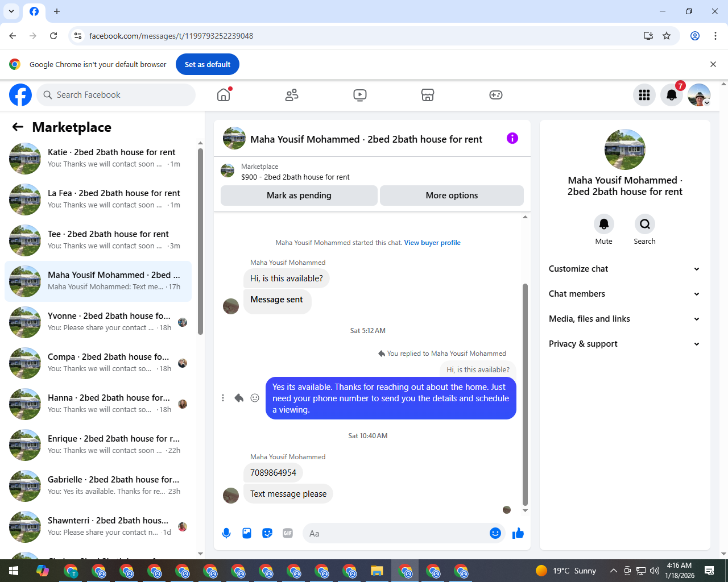Screen dimensions: 728x582
Task: Choose a sticker icon
Action: (x=267, y=533)
